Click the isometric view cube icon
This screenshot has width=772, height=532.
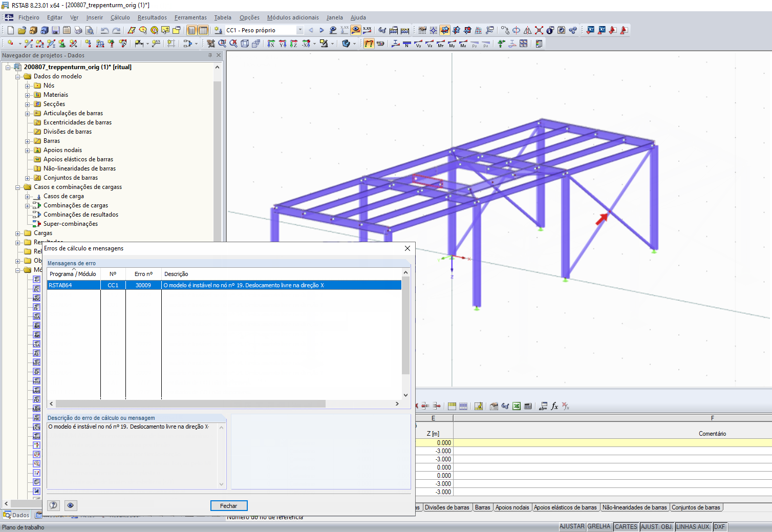pos(245,44)
